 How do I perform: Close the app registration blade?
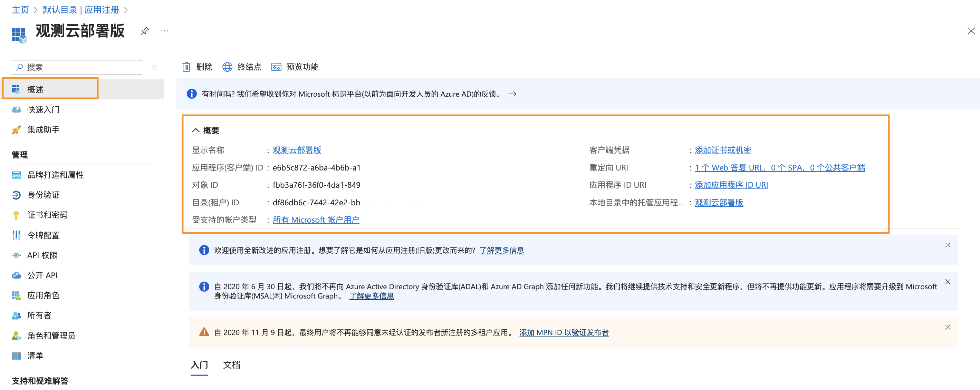[x=971, y=31]
